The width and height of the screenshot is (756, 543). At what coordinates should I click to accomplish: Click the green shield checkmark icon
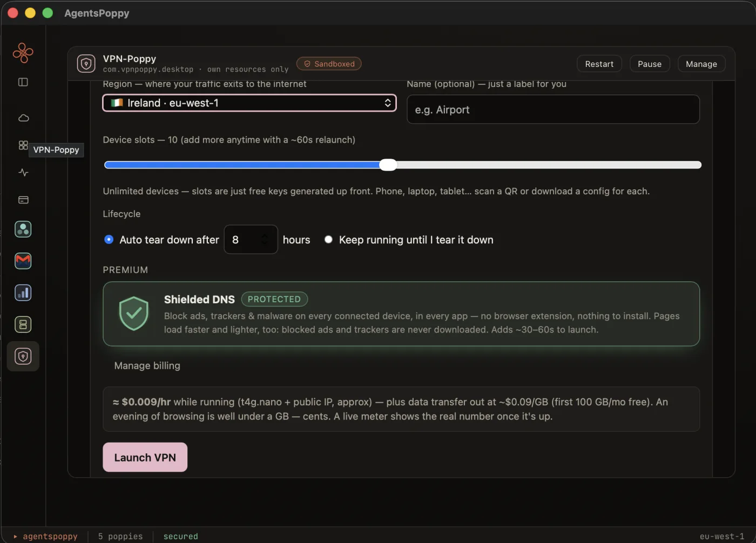click(134, 314)
